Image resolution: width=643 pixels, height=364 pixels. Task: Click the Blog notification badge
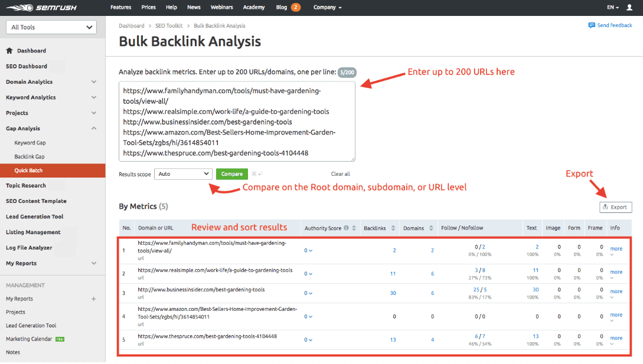[295, 7]
